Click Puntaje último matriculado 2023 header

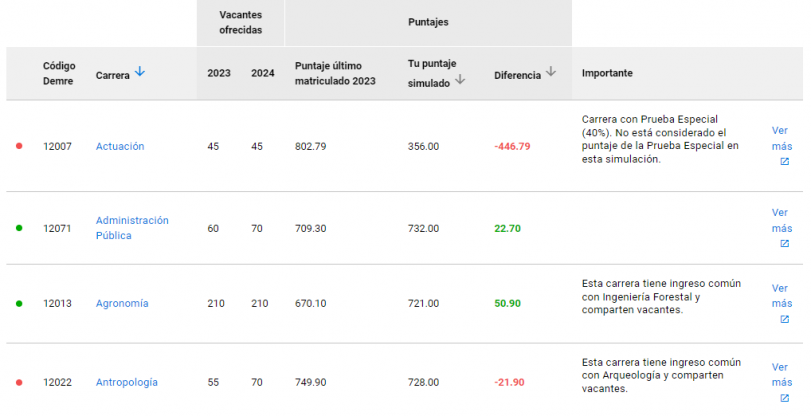pyautogui.click(x=335, y=73)
